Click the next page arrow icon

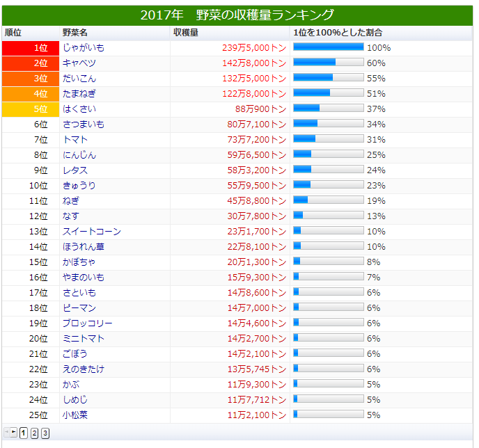click(14, 433)
